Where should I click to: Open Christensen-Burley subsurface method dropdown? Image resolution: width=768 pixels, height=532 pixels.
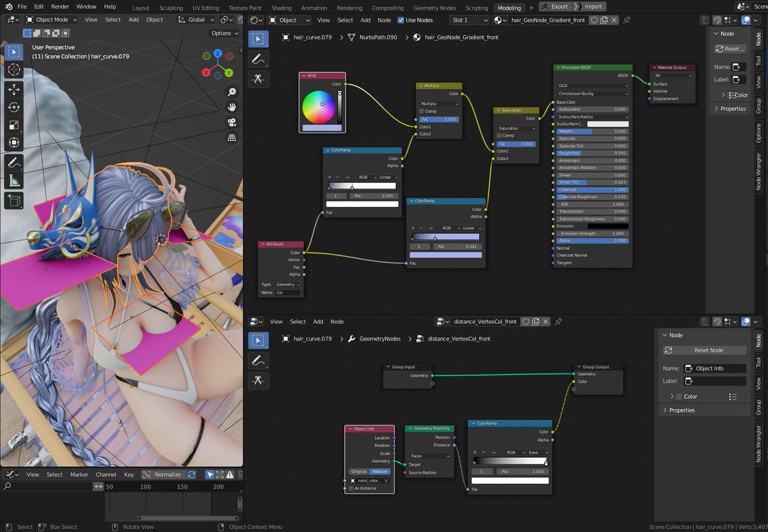click(x=593, y=94)
